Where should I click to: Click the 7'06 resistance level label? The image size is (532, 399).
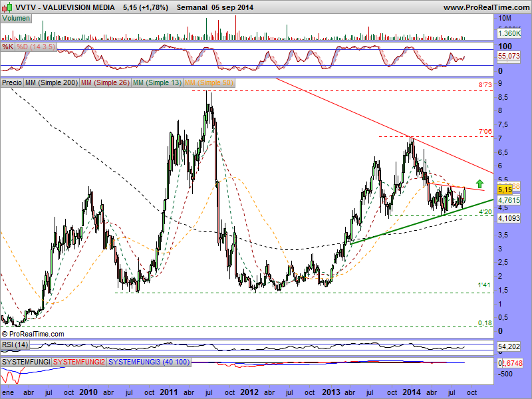tap(485, 131)
